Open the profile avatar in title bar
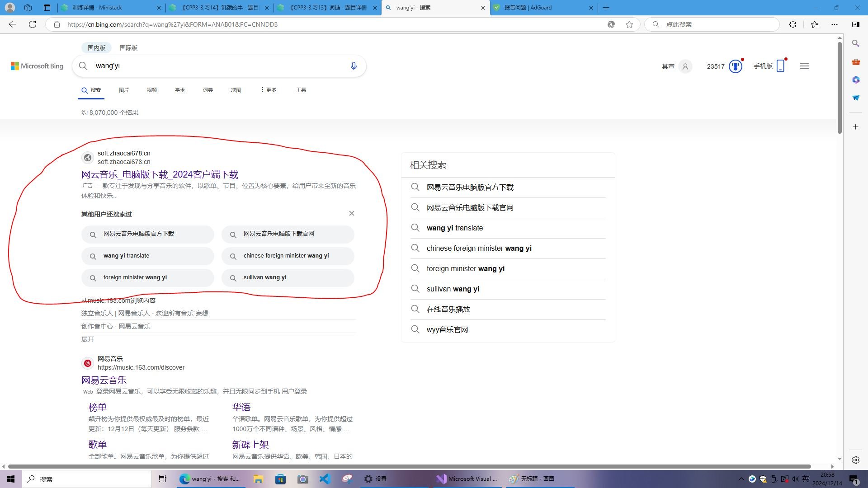Screen dimensions: 868x488 tap(9, 8)
